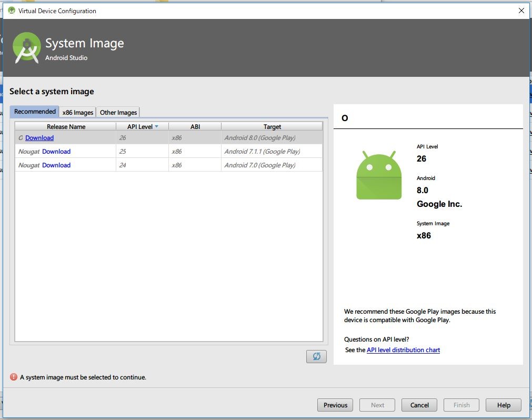This screenshot has height=420, width=532.
Task: Sort by API Level column arrow
Action: pos(156,126)
